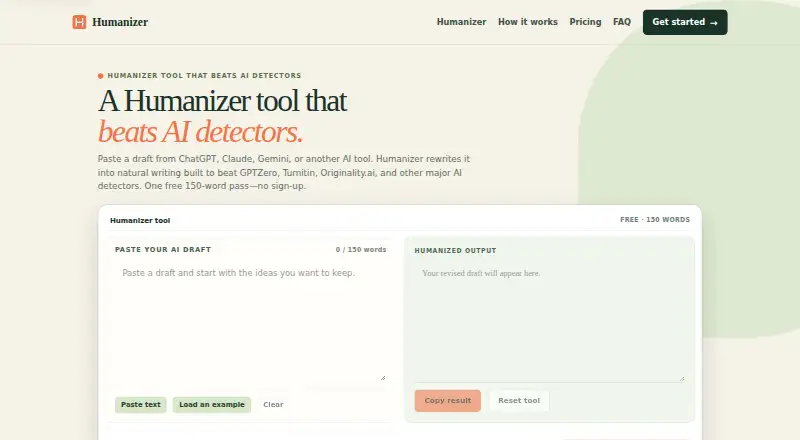Click the Reset tool button

click(519, 401)
